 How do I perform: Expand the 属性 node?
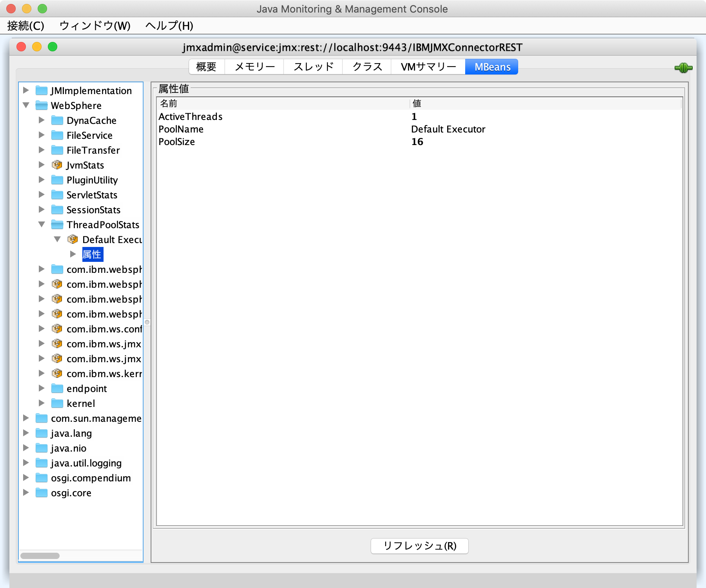[73, 254]
